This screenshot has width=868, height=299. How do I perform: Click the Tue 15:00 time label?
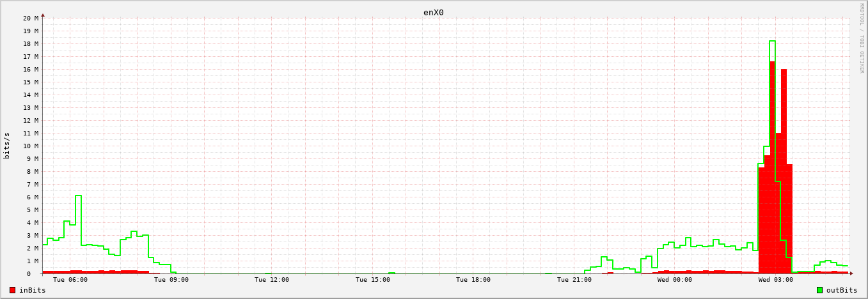(372, 279)
